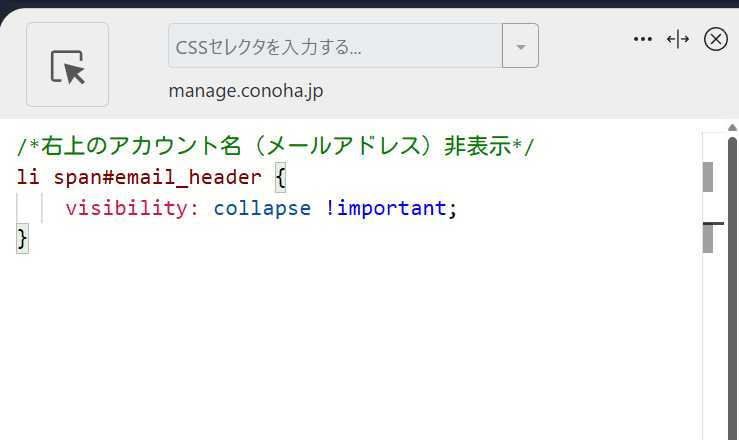Click the lower minimap block under marker line
The image size is (739, 440).
[708, 239]
